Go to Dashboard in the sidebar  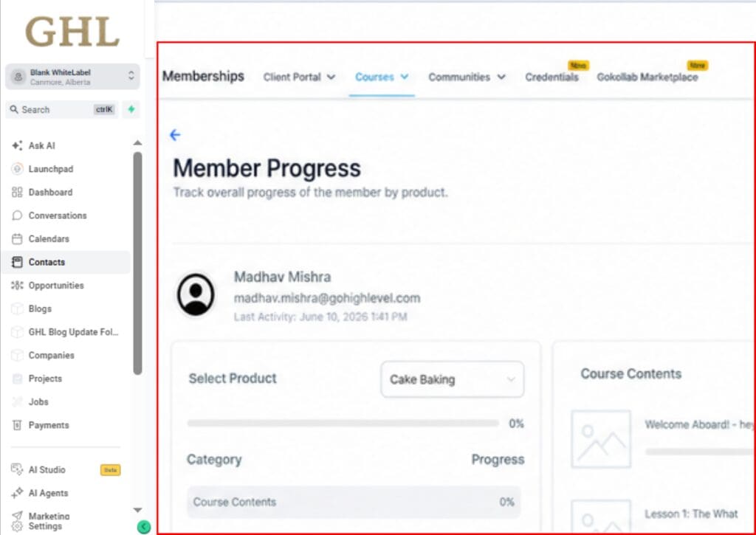[x=50, y=193]
